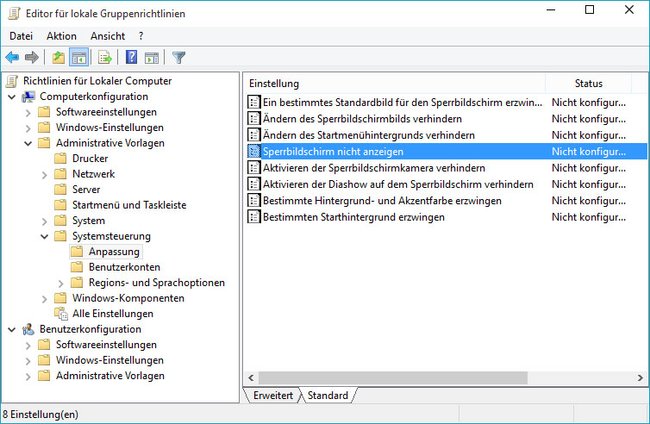Click the export list toolbar icon
The image size is (650, 424).
point(105,57)
